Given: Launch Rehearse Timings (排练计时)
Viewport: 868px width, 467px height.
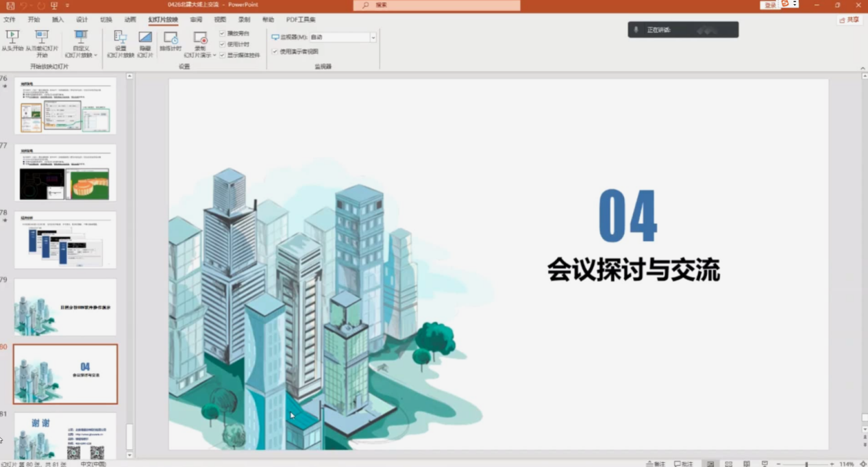Looking at the screenshot, I should coord(171,42).
